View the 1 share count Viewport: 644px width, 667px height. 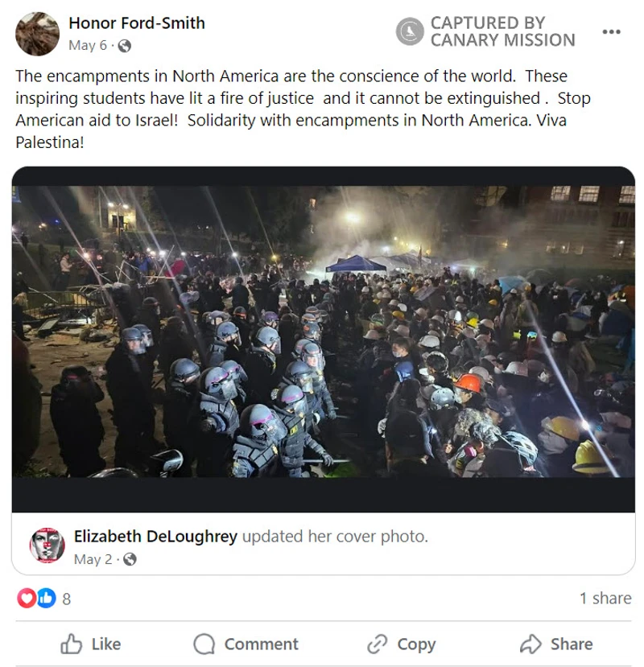(x=605, y=598)
